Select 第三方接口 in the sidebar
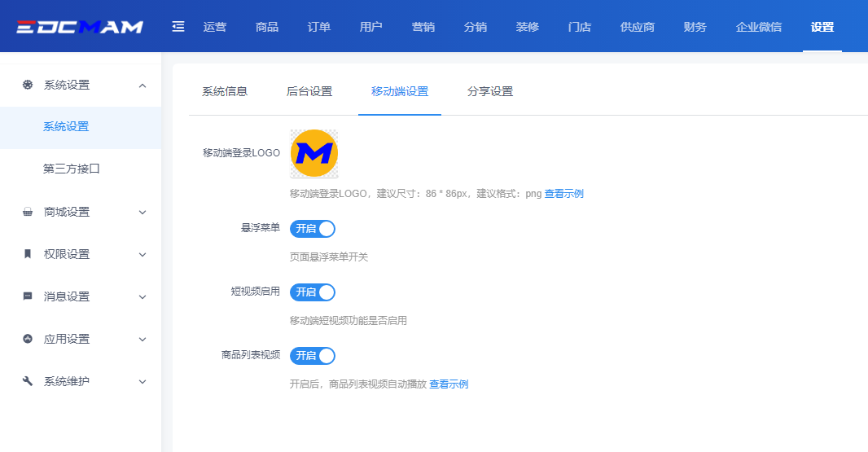Screen dimensions: 868x452 (72, 169)
